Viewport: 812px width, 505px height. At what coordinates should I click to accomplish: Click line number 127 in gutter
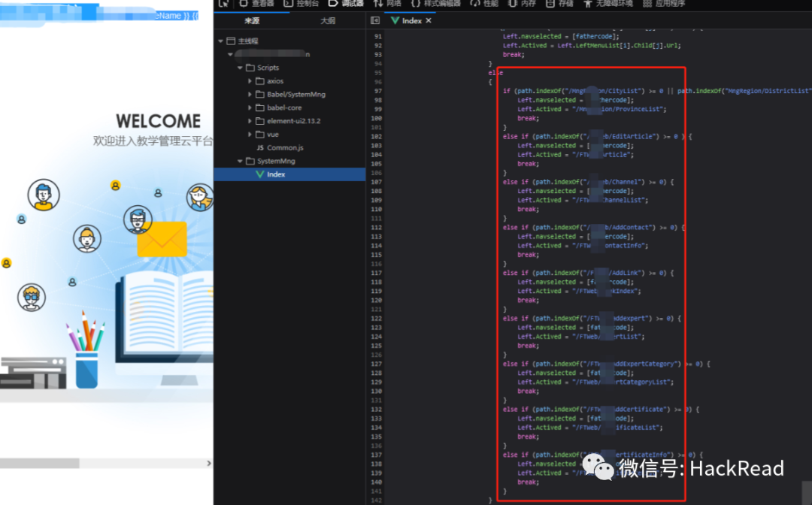click(377, 364)
